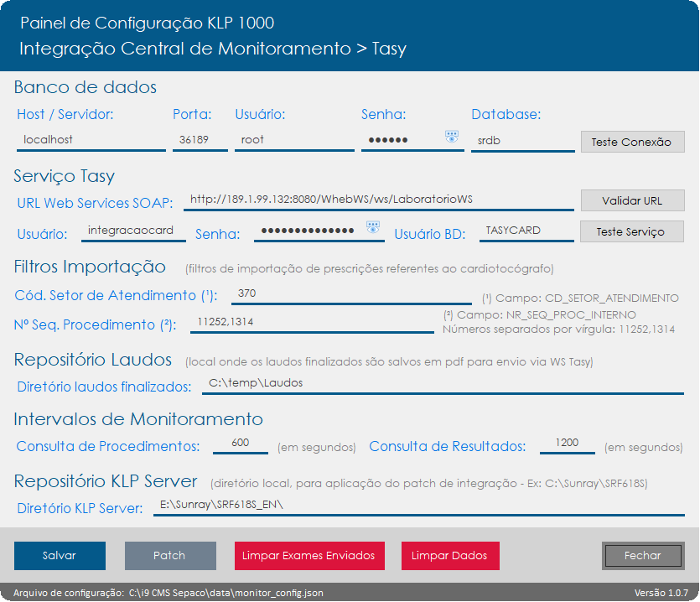
Task: Run the Teste Serviço button
Action: 632,231
